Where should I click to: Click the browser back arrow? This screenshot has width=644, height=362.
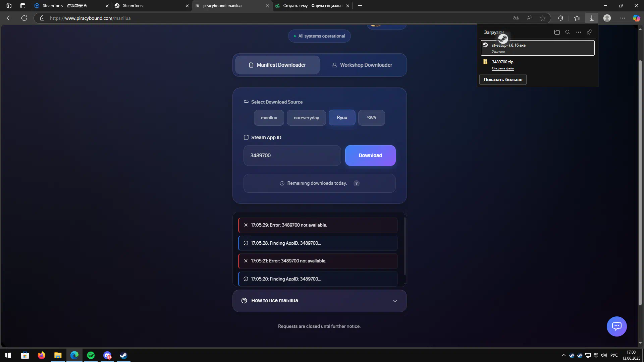(9, 18)
